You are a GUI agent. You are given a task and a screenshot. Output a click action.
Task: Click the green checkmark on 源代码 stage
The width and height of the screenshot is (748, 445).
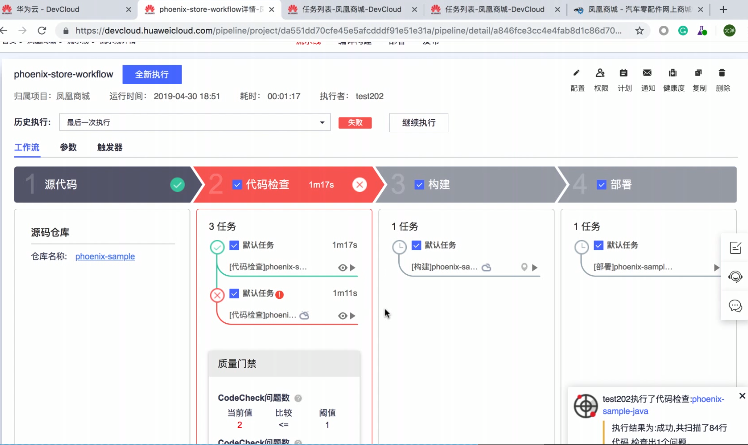[177, 185]
